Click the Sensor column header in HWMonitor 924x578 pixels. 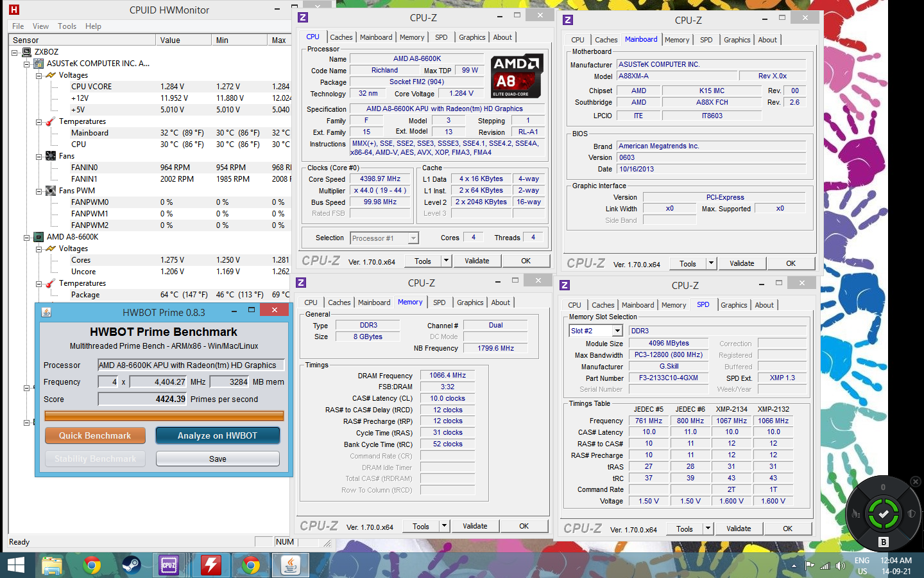(x=82, y=40)
